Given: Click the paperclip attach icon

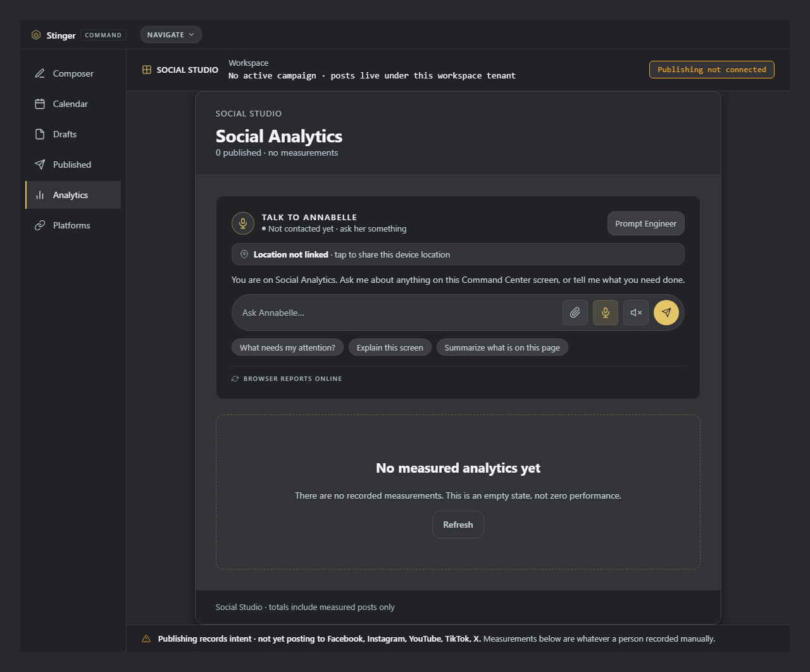Looking at the screenshot, I should [x=575, y=313].
